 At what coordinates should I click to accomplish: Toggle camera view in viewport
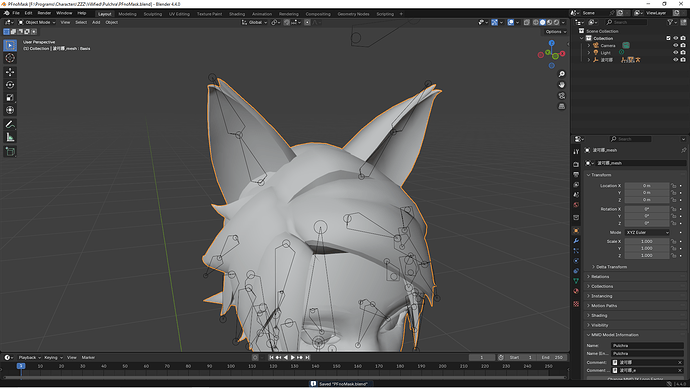pos(562,95)
